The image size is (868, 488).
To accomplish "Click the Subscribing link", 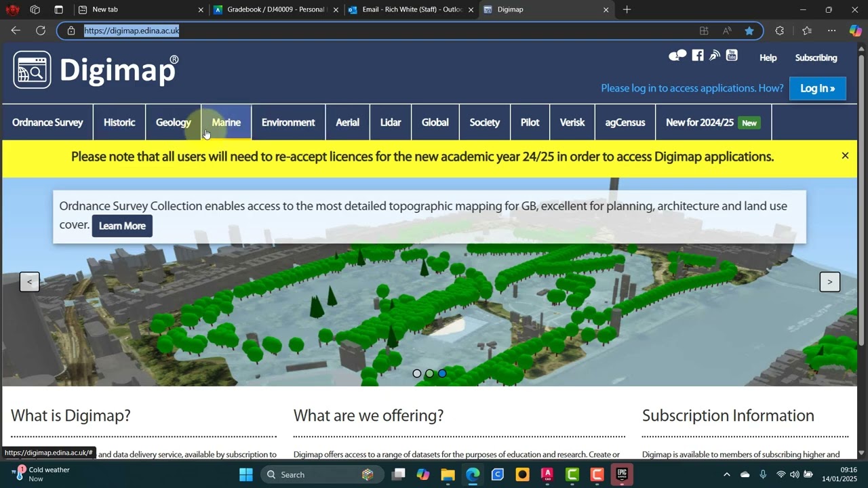I will pyautogui.click(x=816, y=58).
